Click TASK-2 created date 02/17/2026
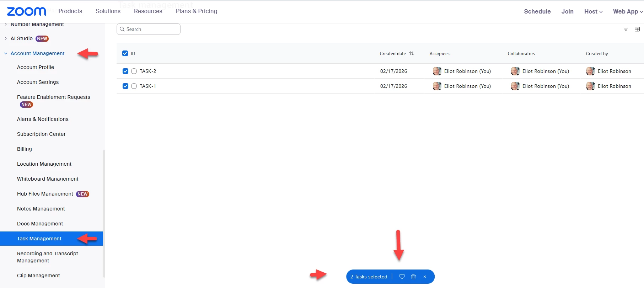This screenshot has width=644, height=288. pos(394,71)
